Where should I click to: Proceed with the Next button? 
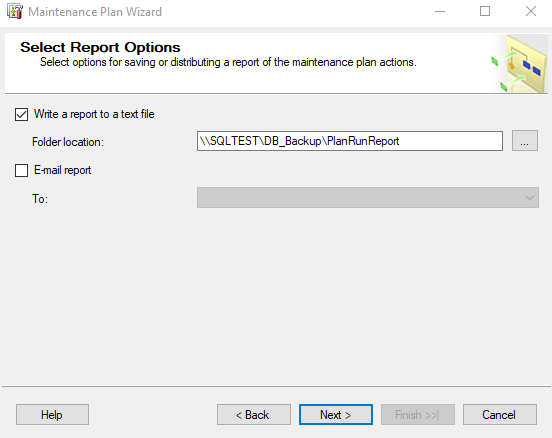point(336,415)
